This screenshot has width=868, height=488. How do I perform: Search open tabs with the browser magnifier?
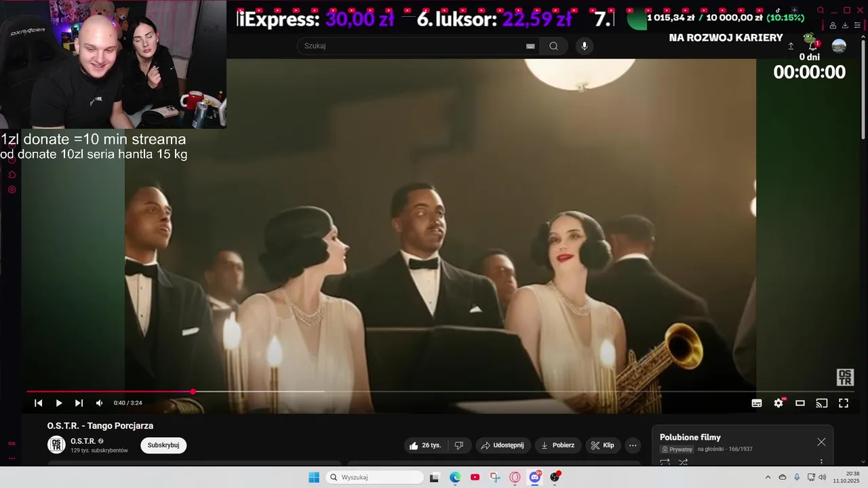point(821,10)
